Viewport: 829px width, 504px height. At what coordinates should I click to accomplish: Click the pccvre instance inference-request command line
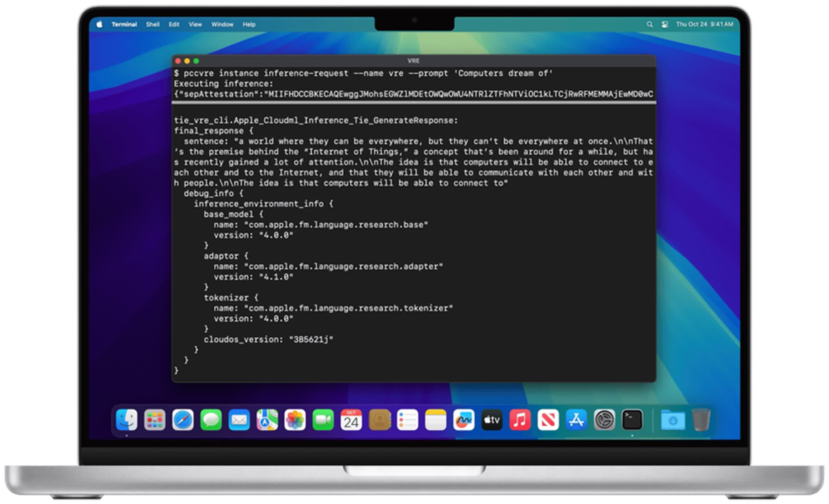(x=363, y=73)
